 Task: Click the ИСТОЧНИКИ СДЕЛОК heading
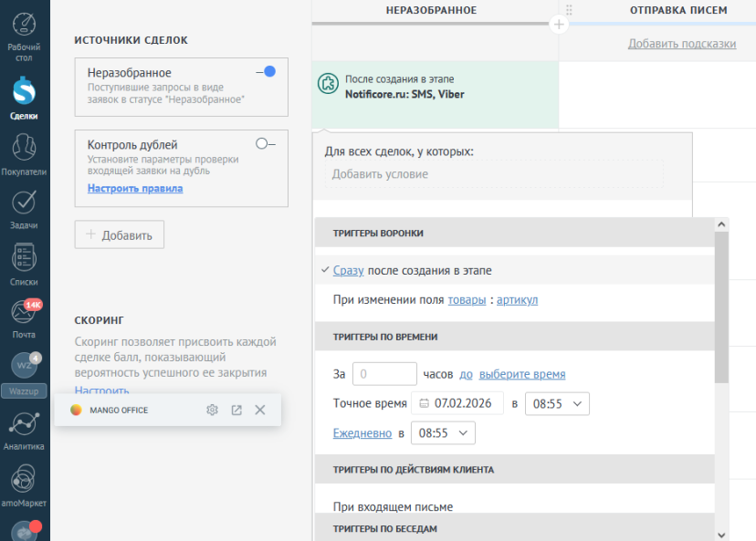pos(131,40)
